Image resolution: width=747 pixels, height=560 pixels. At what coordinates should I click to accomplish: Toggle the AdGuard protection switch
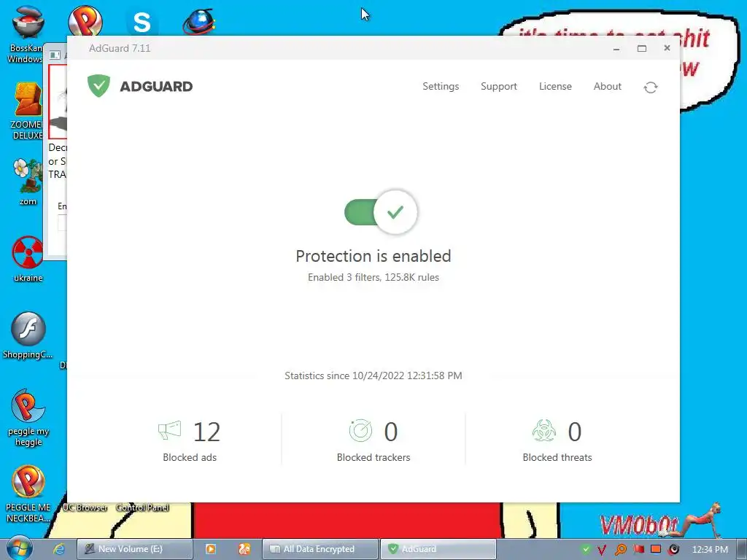381,212
